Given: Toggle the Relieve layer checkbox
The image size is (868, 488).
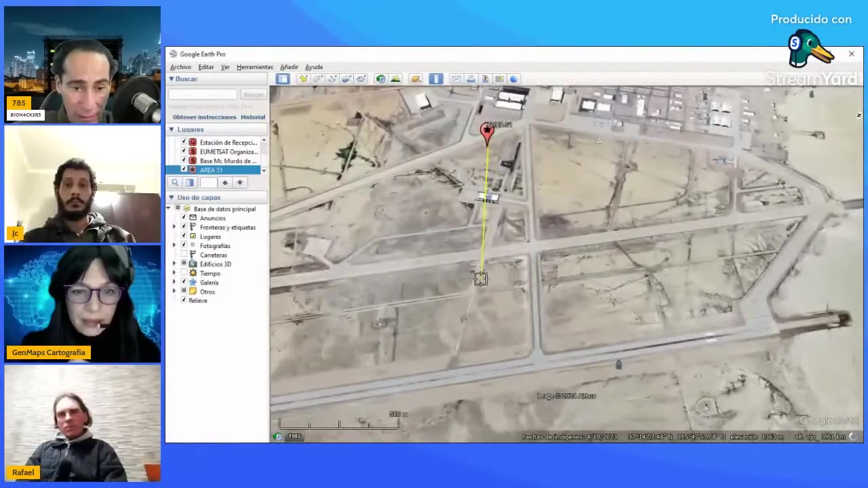Looking at the screenshot, I should (x=184, y=300).
